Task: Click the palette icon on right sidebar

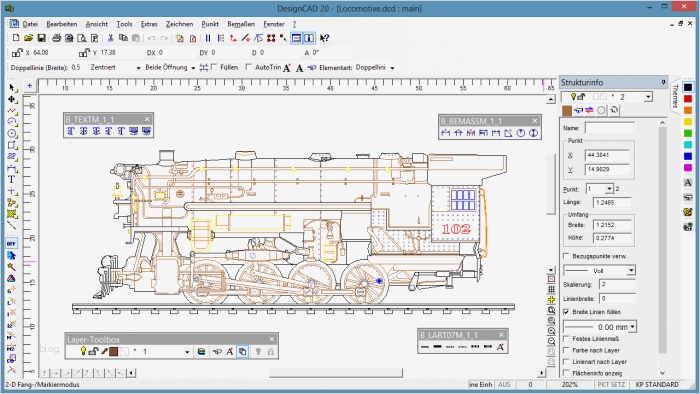Action: [688, 212]
